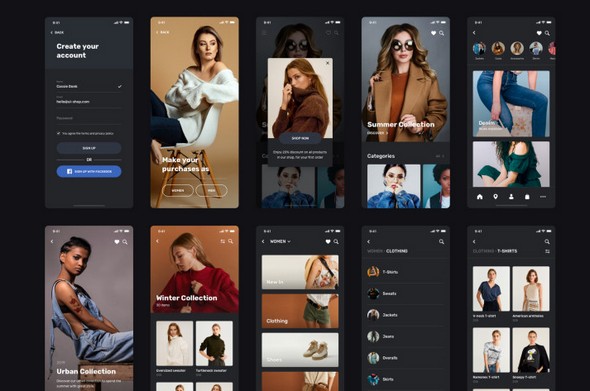Click the SIGN UP button
The image size is (590, 391).
point(89,148)
